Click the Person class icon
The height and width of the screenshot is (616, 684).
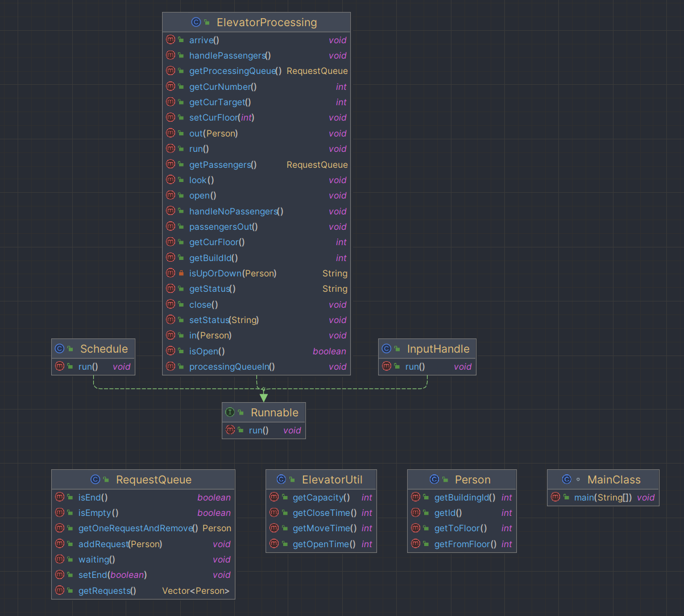[x=434, y=479]
